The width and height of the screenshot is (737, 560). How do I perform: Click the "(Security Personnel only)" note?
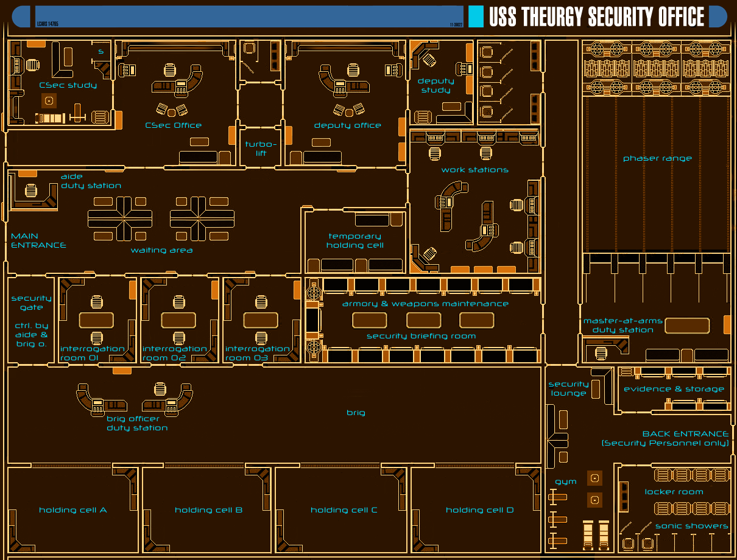[665, 443]
